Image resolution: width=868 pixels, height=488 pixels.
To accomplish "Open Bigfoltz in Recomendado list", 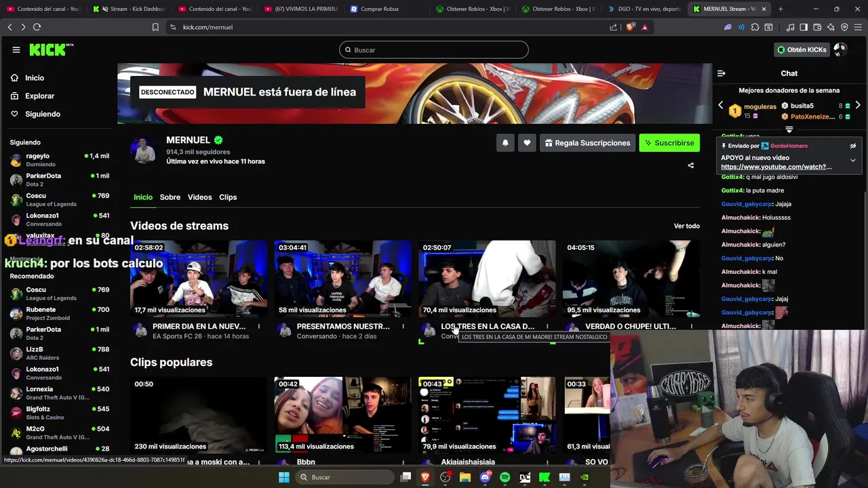I will coord(59,413).
